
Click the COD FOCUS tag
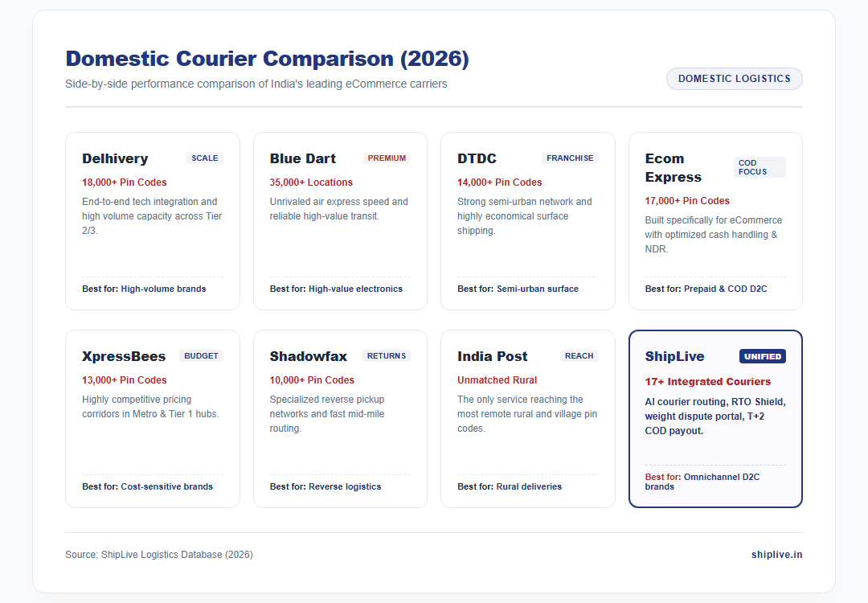point(759,167)
